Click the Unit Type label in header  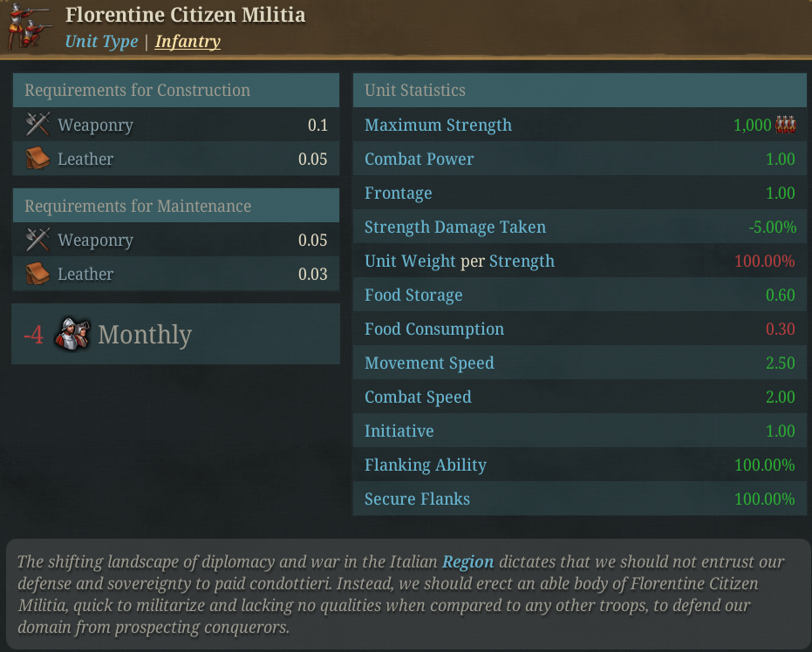tap(101, 41)
